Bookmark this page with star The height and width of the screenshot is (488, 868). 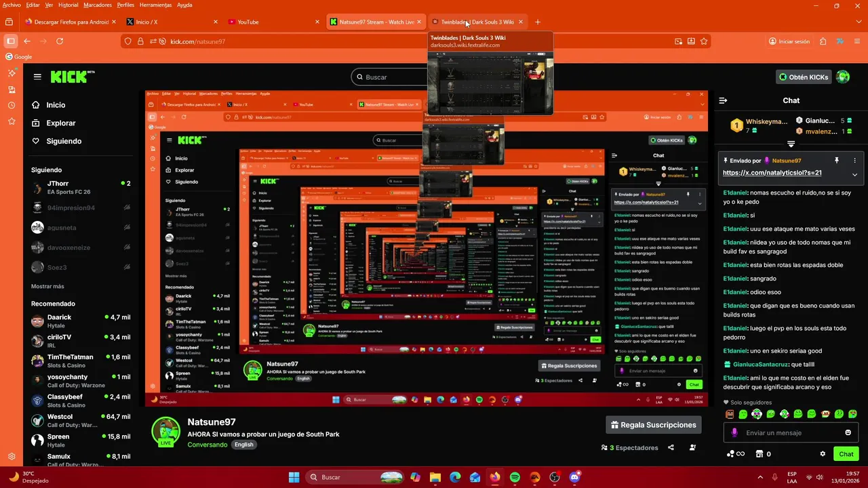click(704, 41)
